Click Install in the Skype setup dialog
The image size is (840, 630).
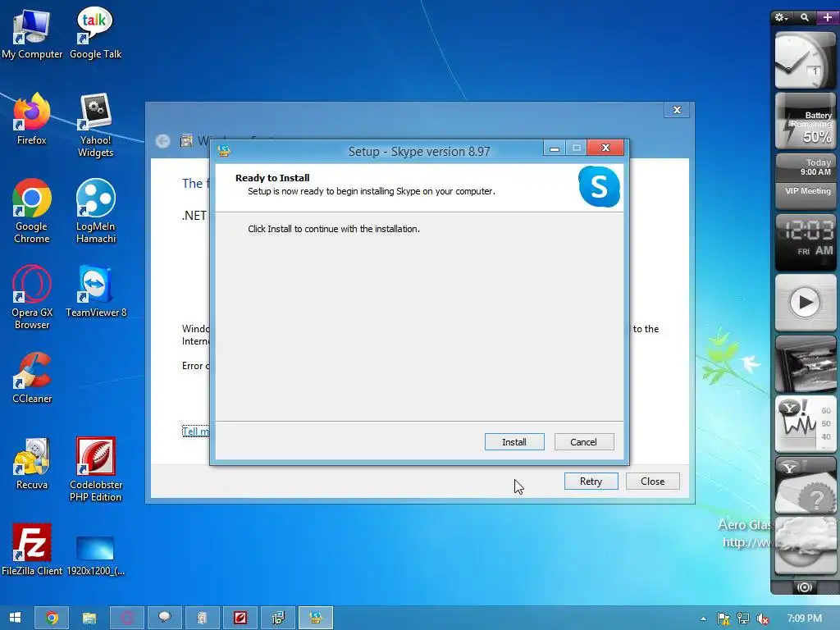pyautogui.click(x=514, y=442)
